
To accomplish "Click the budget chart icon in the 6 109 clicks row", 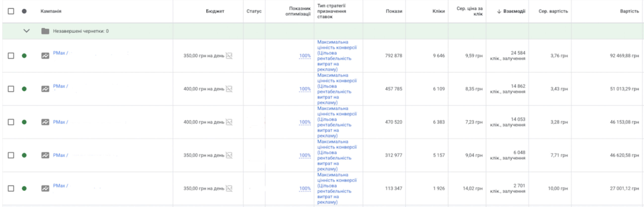I will tap(229, 89).
